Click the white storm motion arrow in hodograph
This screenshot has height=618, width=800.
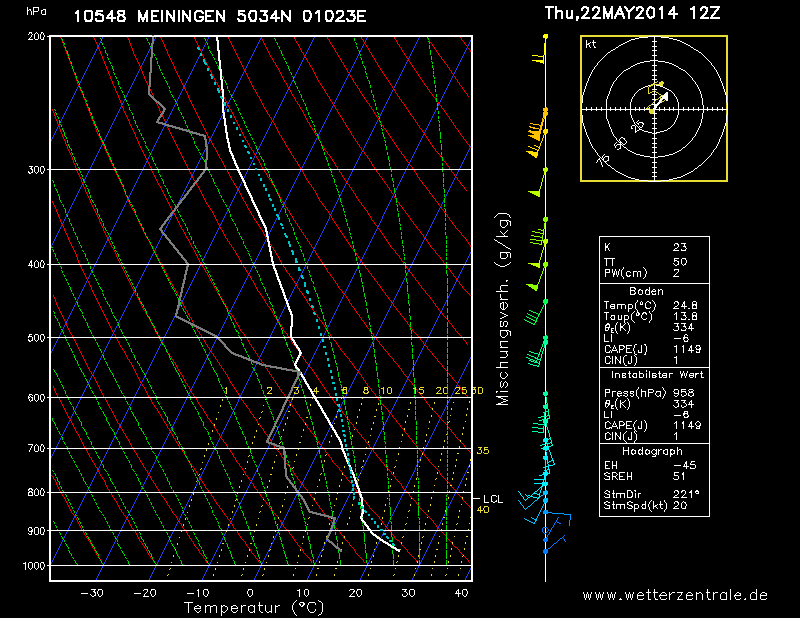pos(660,101)
